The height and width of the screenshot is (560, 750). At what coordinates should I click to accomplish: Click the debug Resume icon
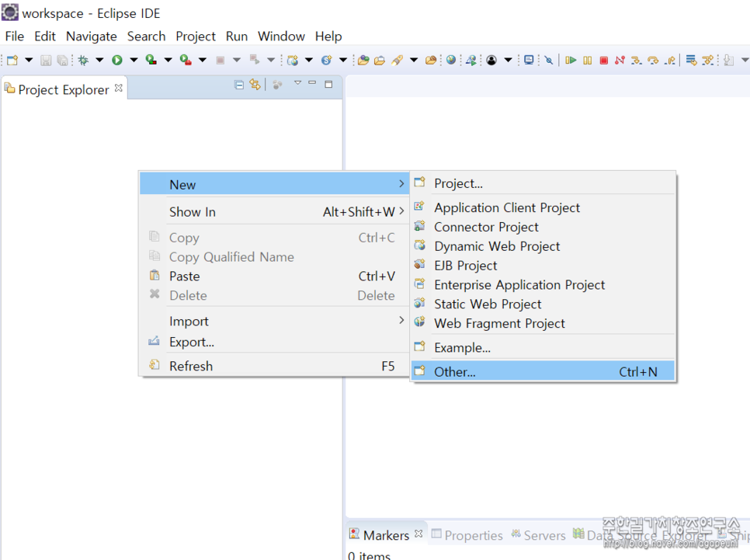(571, 60)
